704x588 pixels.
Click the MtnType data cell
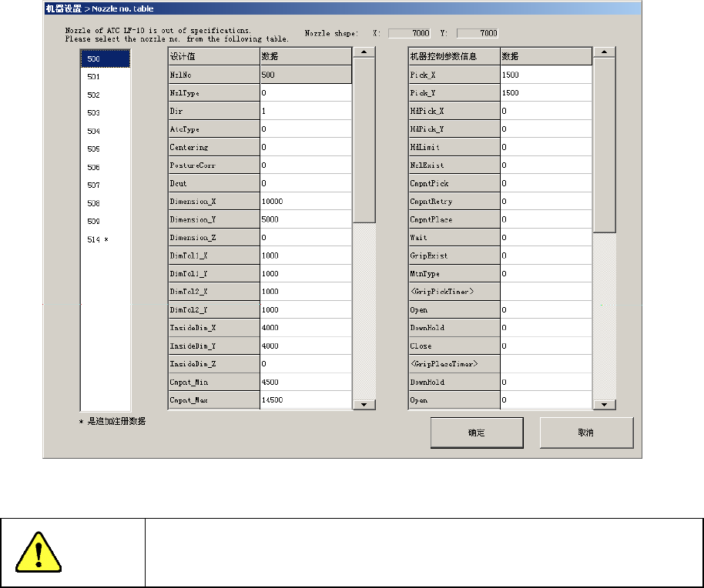[546, 273]
